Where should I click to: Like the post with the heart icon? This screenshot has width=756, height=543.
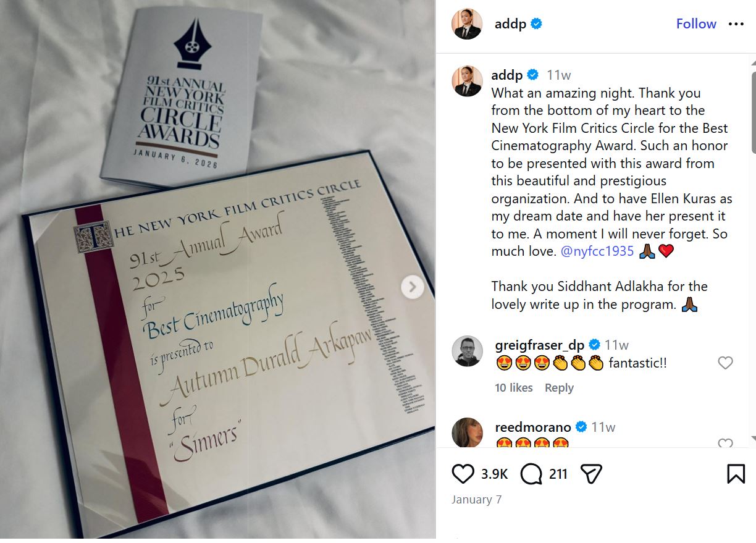[x=463, y=474]
